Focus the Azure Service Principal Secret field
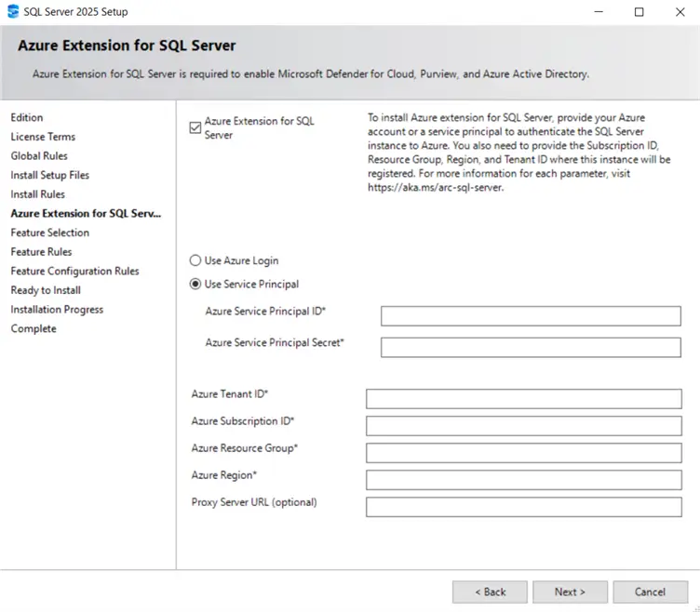The height and width of the screenshot is (612, 700). (x=531, y=348)
